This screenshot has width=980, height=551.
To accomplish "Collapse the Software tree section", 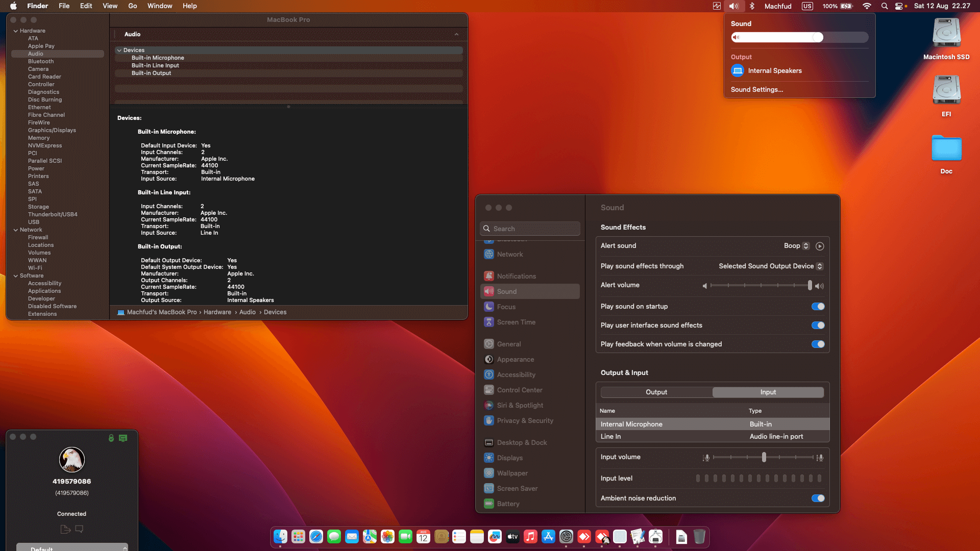I will pyautogui.click(x=15, y=276).
